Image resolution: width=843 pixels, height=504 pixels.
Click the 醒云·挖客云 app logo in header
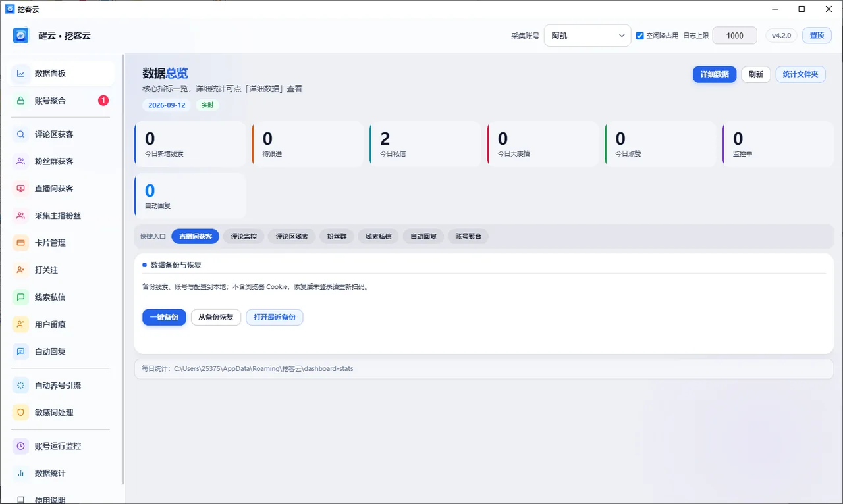21,36
